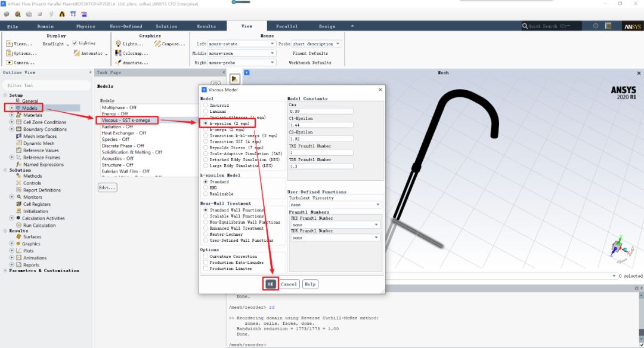
Task: Click the Cell Registers icon
Action: (19, 204)
